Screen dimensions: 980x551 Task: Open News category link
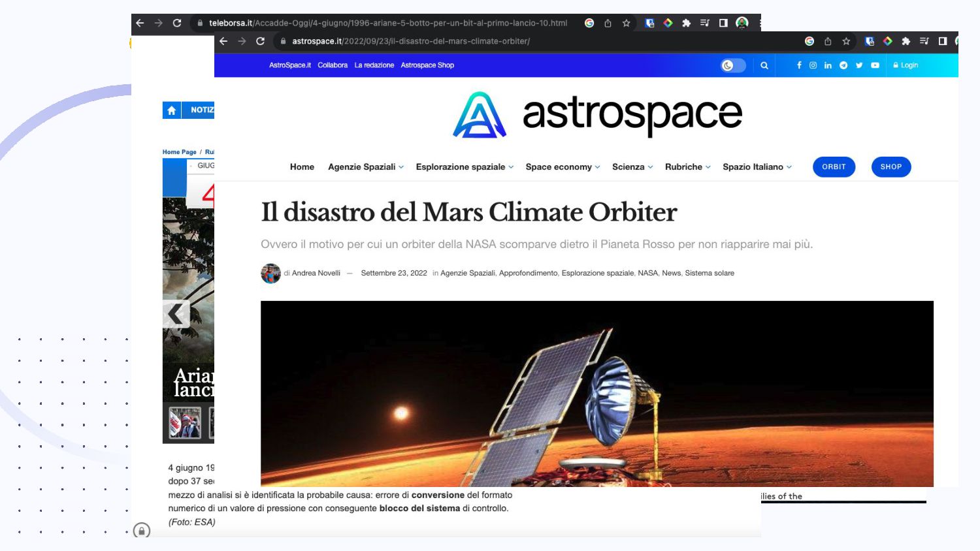click(671, 274)
